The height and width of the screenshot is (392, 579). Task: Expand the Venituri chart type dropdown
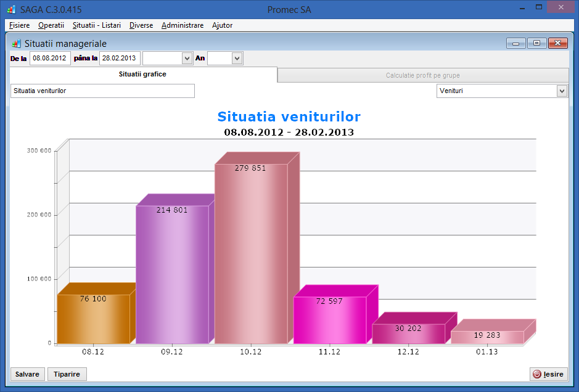point(561,91)
